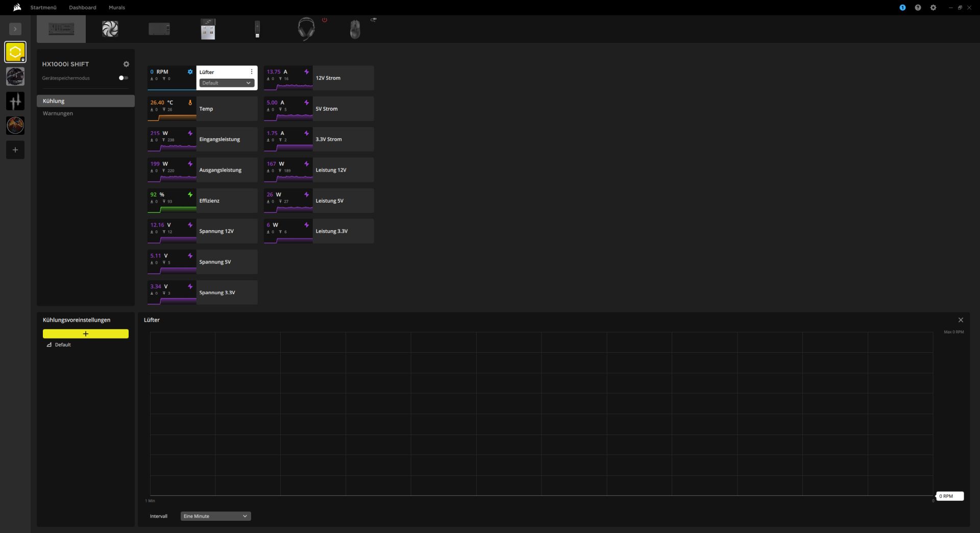Open the Dashboard menu
Screen dimensions: 980x533
(x=83, y=8)
